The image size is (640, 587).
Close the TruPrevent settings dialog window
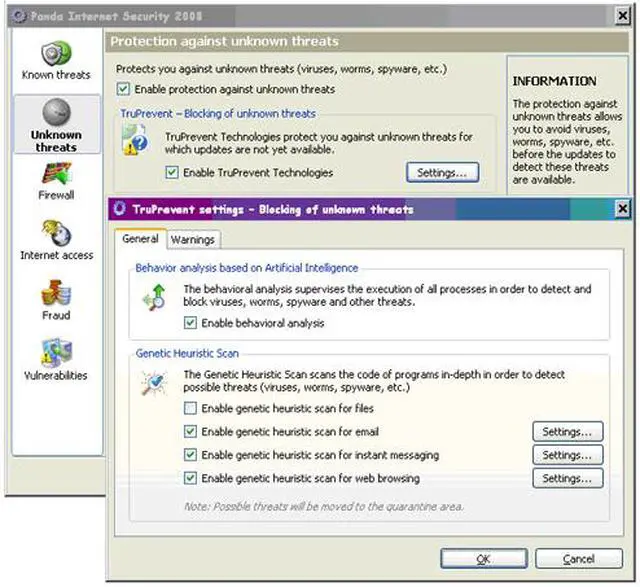[622, 209]
